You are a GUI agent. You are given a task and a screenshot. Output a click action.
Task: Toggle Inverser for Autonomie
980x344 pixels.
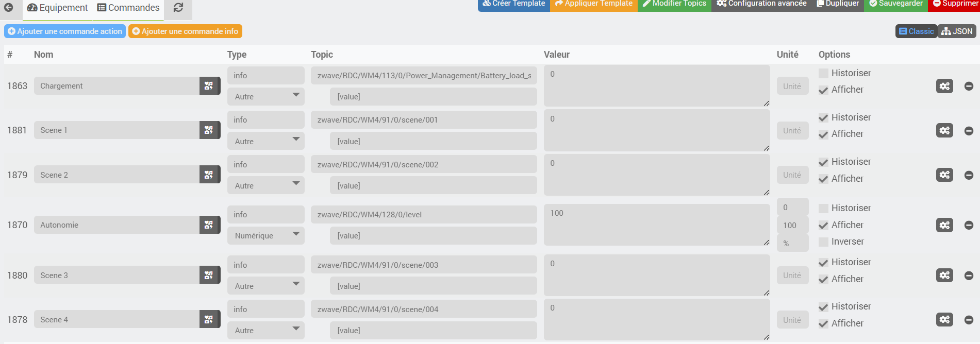point(823,242)
